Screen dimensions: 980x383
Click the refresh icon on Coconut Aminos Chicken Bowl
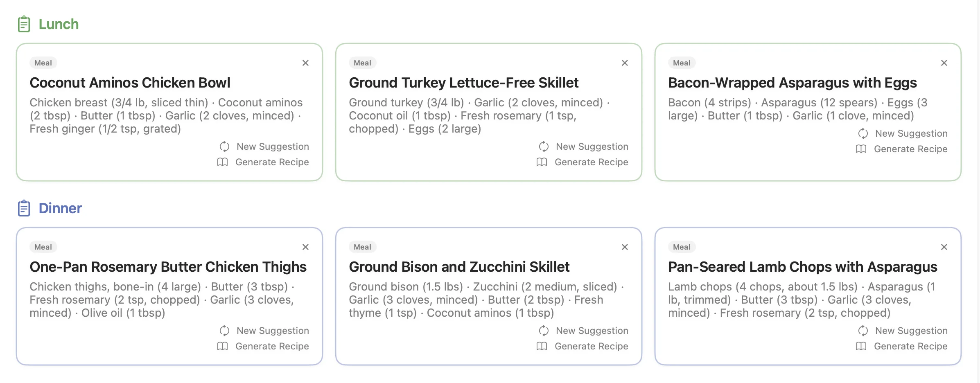(x=224, y=146)
